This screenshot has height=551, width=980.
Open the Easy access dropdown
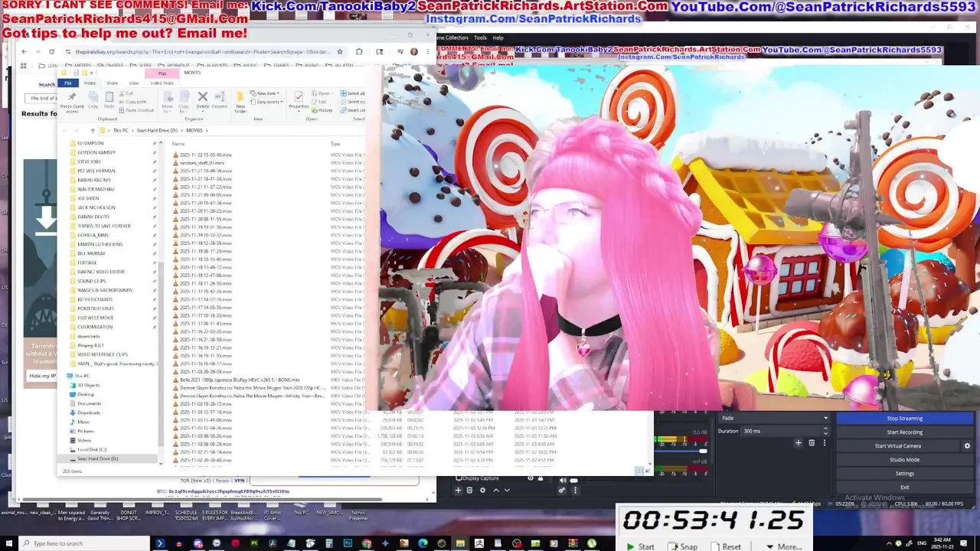(268, 102)
